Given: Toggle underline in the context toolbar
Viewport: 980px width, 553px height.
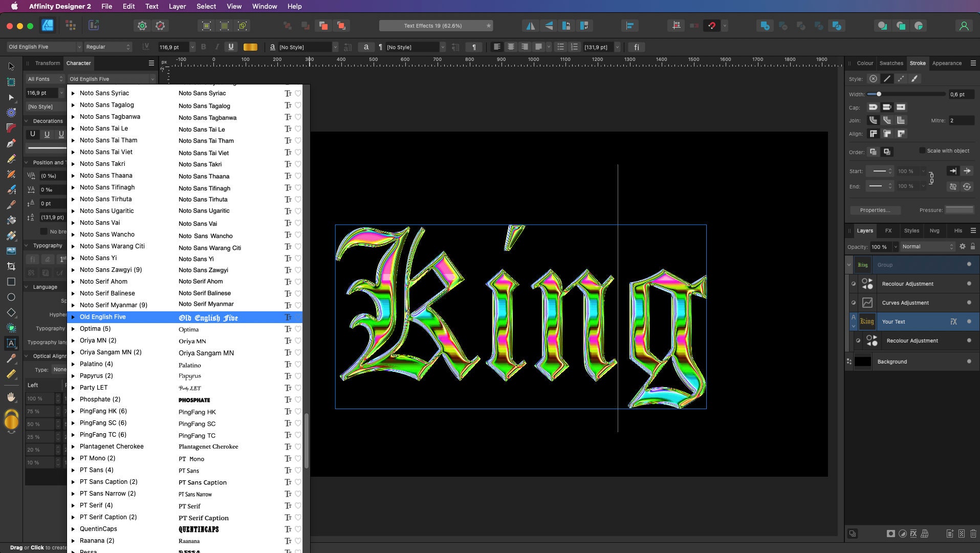Looking at the screenshot, I should tap(231, 47).
